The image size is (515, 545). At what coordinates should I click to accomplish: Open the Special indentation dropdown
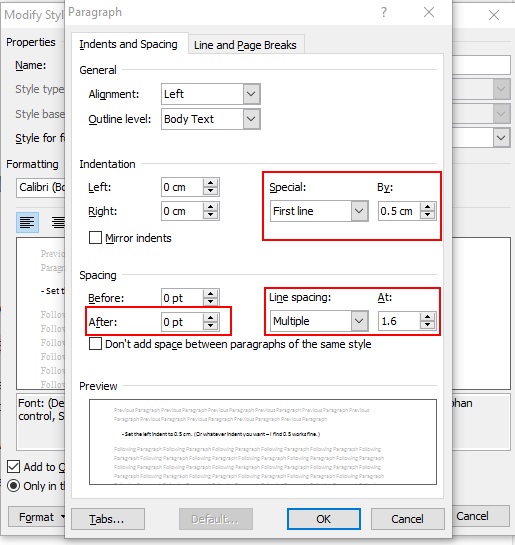pyautogui.click(x=359, y=211)
